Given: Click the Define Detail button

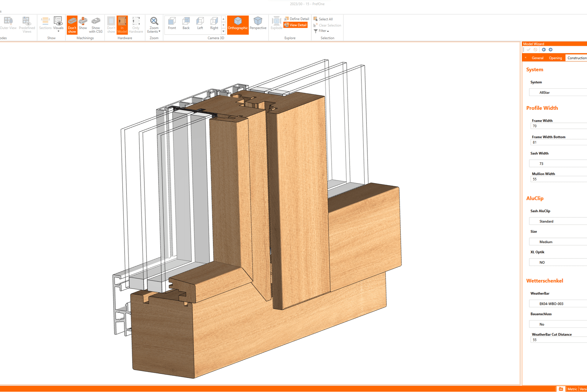Looking at the screenshot, I should tap(297, 19).
